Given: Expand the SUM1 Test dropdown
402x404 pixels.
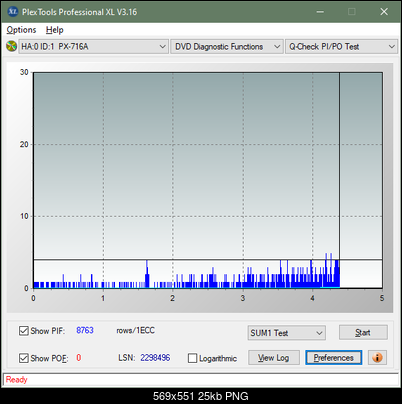Looking at the screenshot, I should click(287, 333).
